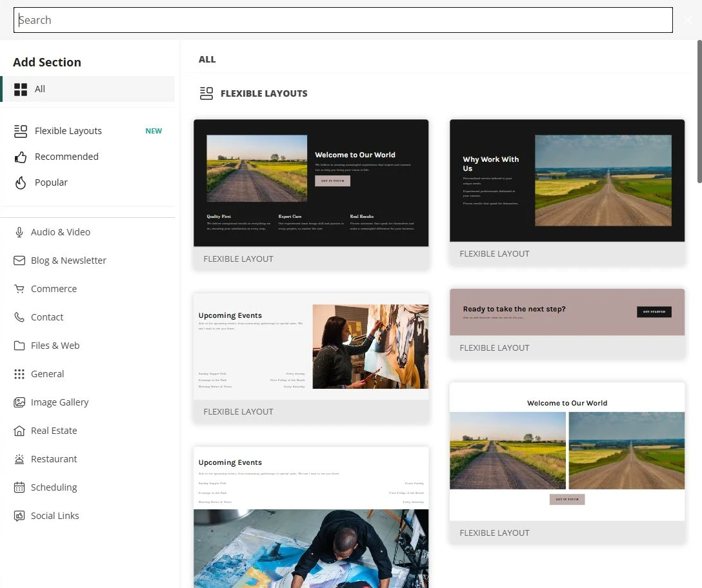Image resolution: width=702 pixels, height=588 pixels.
Task: Click the FLEXIBLE LAYOUTS section heading
Action: click(264, 93)
